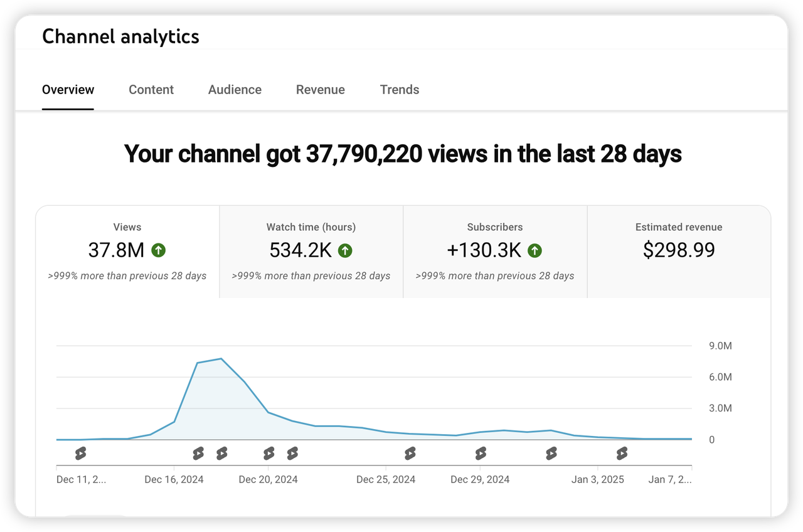Click the Shorts marker between Dec 29 and Jan 3
Image resolution: width=803 pixels, height=532 pixels.
[x=551, y=453]
